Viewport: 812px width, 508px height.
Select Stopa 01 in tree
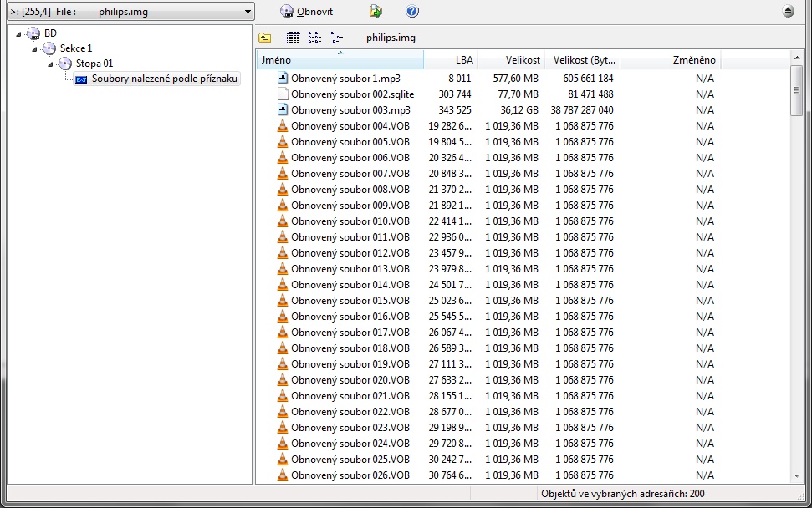tap(94, 63)
